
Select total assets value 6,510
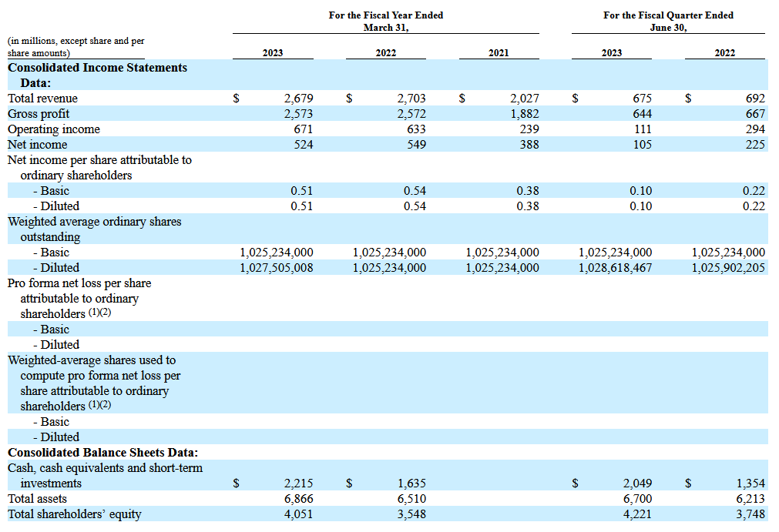pyautogui.click(x=411, y=499)
